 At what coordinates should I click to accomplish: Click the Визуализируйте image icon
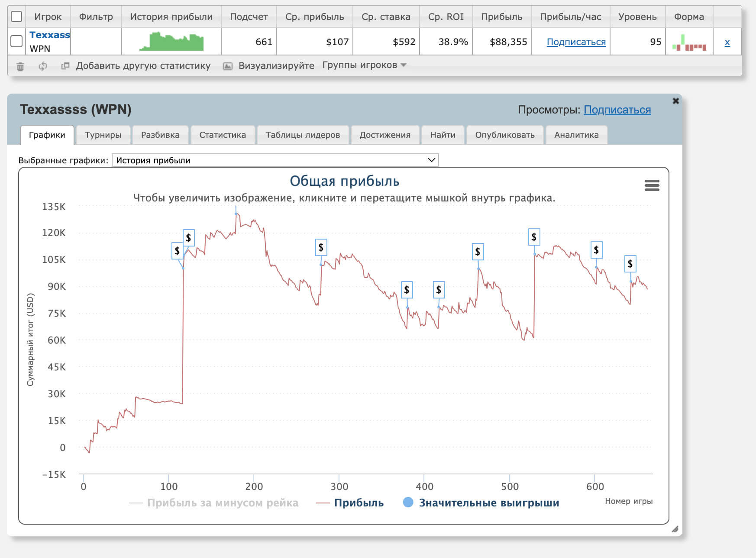click(228, 66)
